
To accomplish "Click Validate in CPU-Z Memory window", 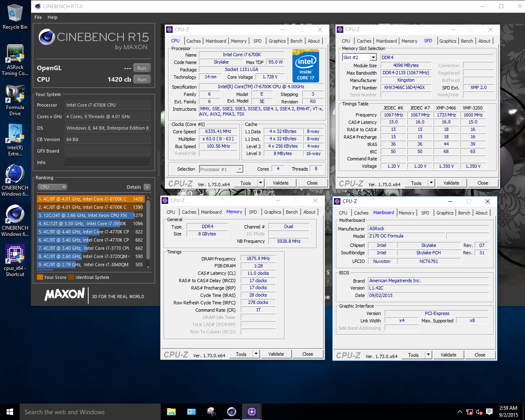I will (276, 354).
